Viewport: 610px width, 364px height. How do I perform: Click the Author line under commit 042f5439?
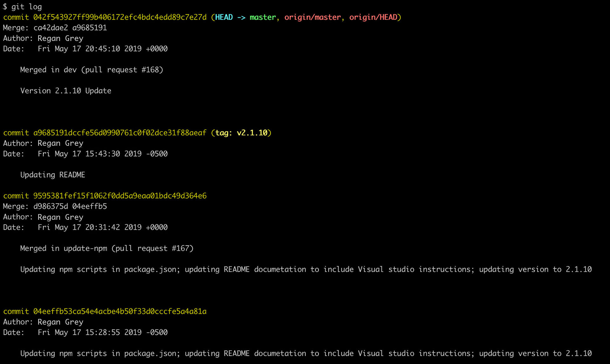point(43,38)
